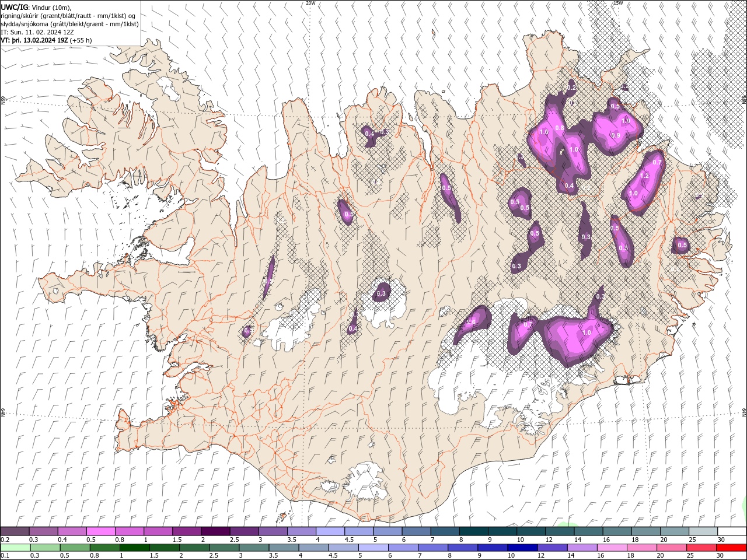This screenshot has height=560, width=747.
Task: Select the light green 0.3 swatch in lower legend
Action: (45, 548)
